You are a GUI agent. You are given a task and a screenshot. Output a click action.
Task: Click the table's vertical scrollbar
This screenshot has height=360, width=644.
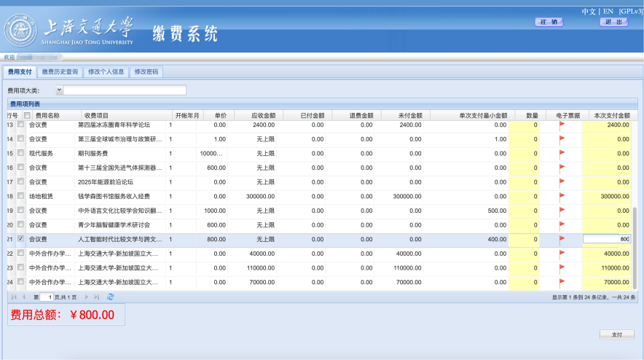tap(634, 248)
